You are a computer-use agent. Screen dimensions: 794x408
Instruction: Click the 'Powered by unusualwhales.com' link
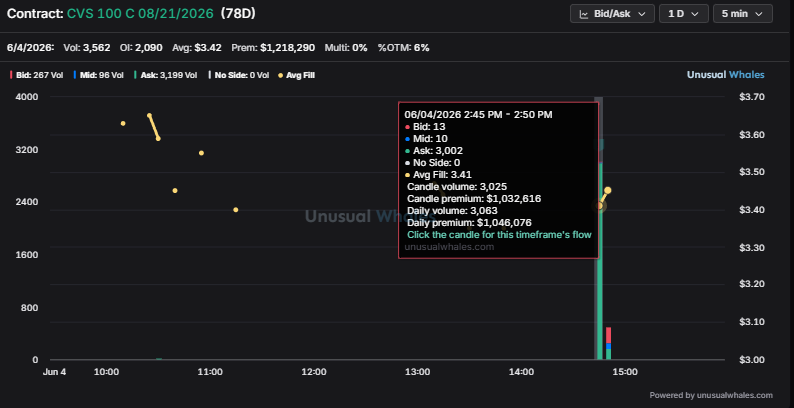pos(711,395)
